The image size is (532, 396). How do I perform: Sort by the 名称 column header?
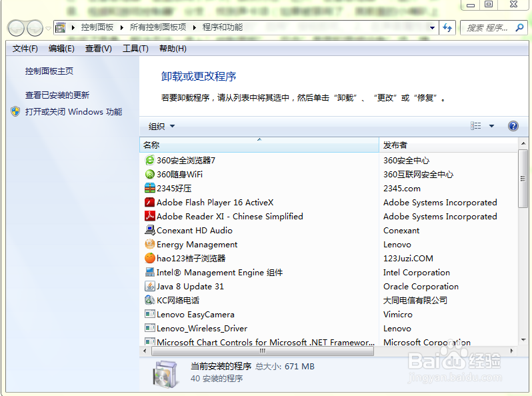click(259, 145)
